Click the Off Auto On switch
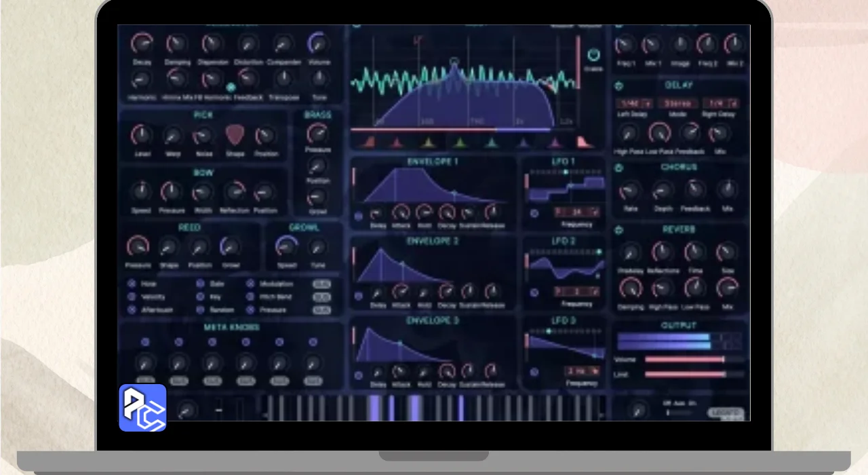Viewport: 868px width, 475px height. pos(680,412)
